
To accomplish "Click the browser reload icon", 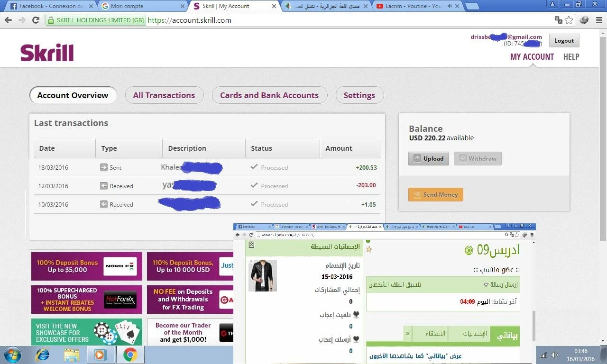I will point(36,20).
